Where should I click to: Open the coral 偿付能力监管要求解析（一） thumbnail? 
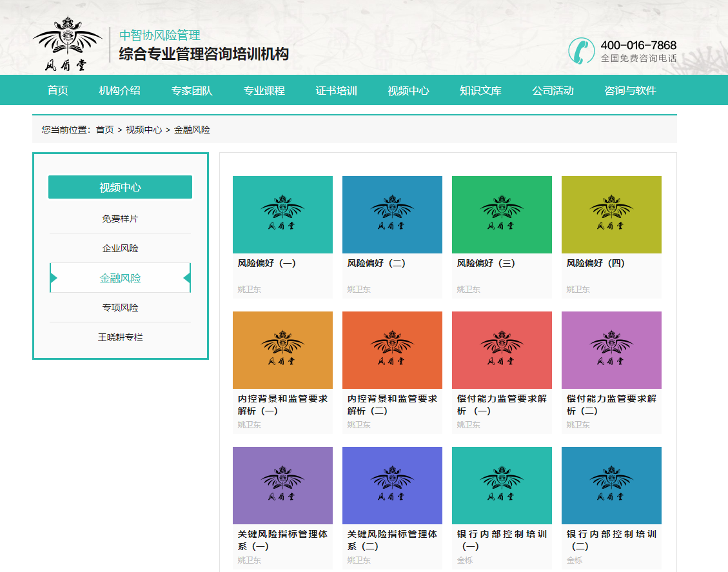tap(502, 350)
